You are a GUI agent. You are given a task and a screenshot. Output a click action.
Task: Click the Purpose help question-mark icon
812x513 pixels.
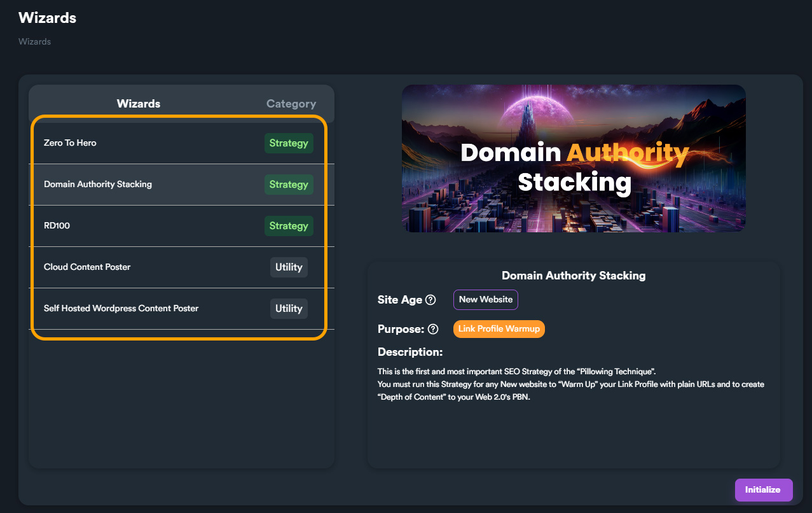433,329
